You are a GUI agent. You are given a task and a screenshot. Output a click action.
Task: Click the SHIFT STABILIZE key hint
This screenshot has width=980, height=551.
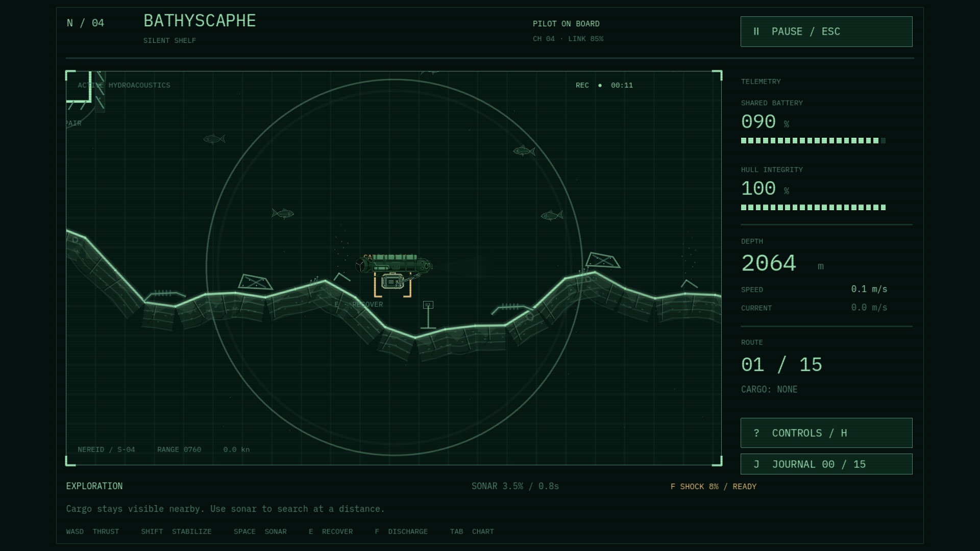pyautogui.click(x=176, y=532)
